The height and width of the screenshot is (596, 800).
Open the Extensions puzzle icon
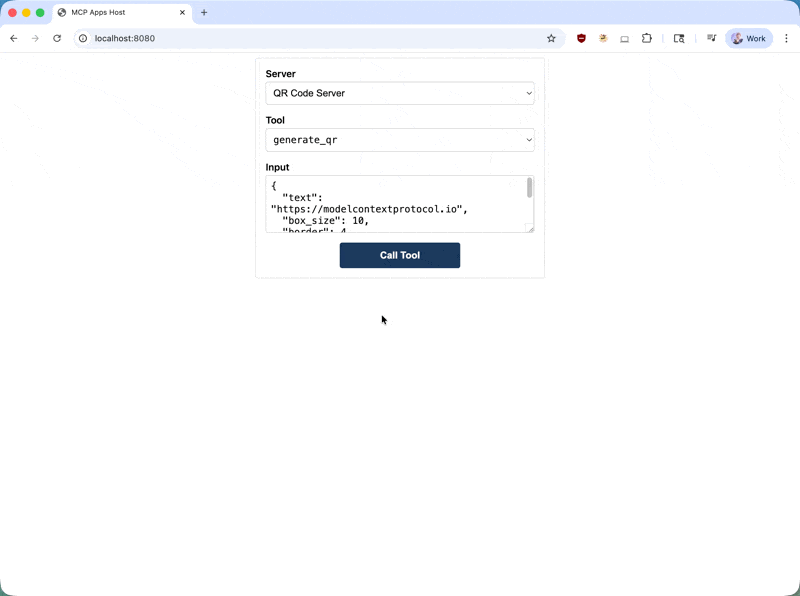(647, 38)
